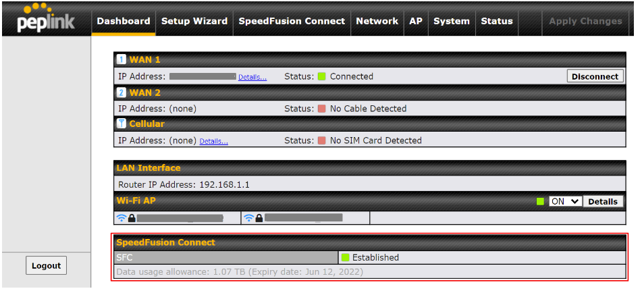
Task: Click the SpeedFusion Connect panel heading
Action: pos(165,242)
